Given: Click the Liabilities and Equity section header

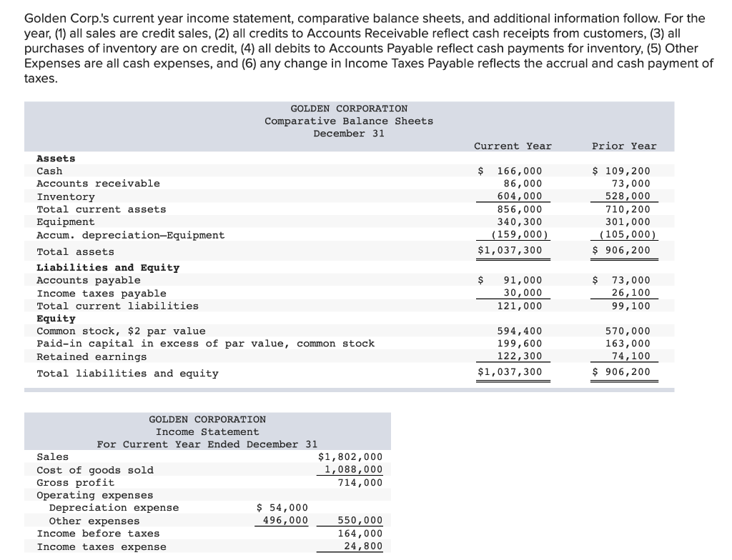Looking at the screenshot, I should (96, 267).
